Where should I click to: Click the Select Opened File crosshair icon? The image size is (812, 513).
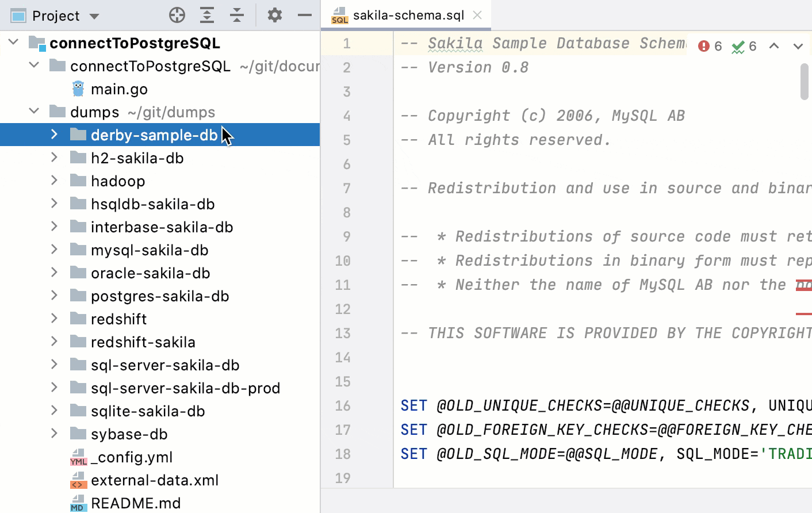177,15
